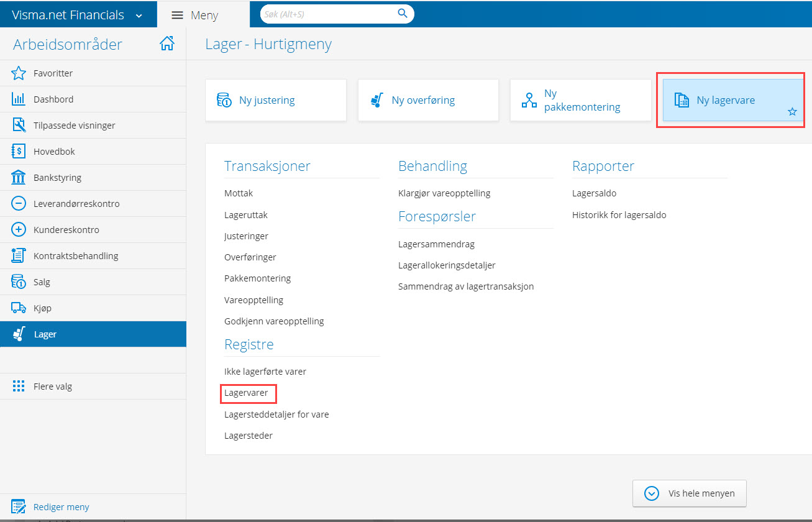Screen dimensions: 812x522
Task: Click the Lager hand truck icon
Action: tap(19, 334)
